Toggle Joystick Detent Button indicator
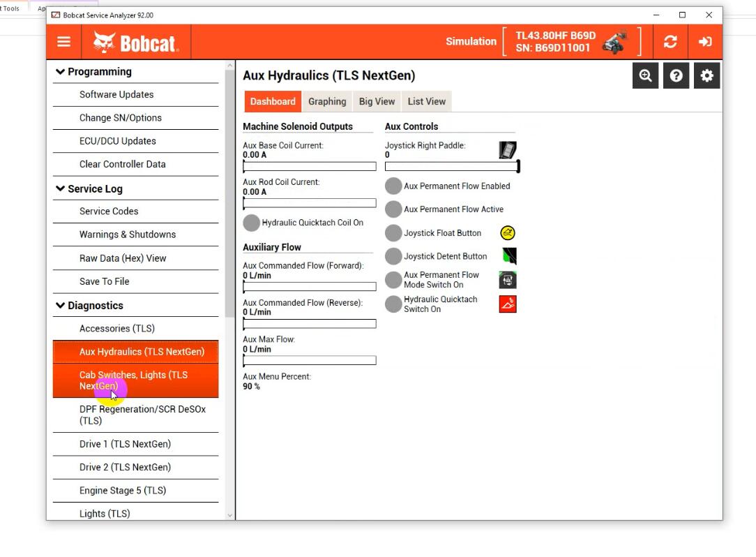This screenshot has width=756, height=557. tap(393, 256)
